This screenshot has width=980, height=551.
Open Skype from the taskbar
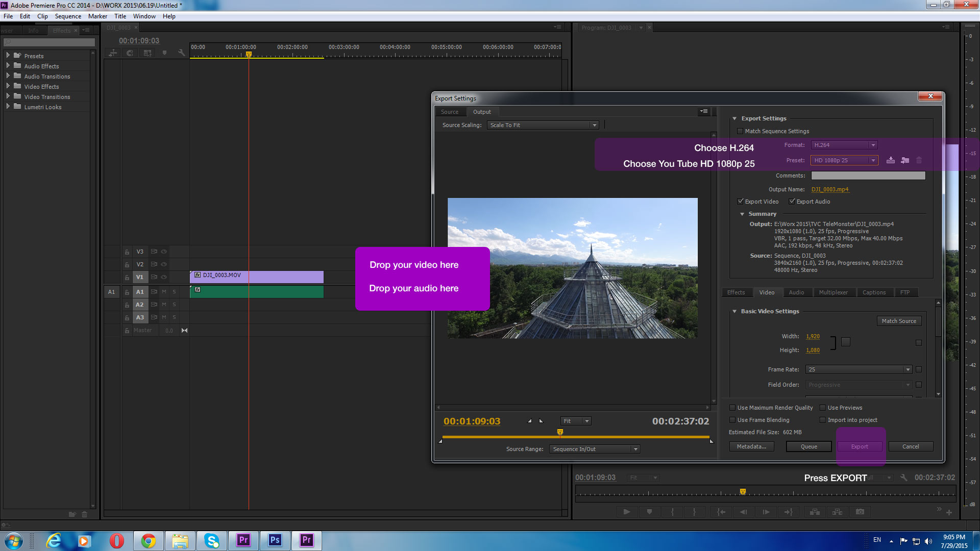click(x=211, y=541)
